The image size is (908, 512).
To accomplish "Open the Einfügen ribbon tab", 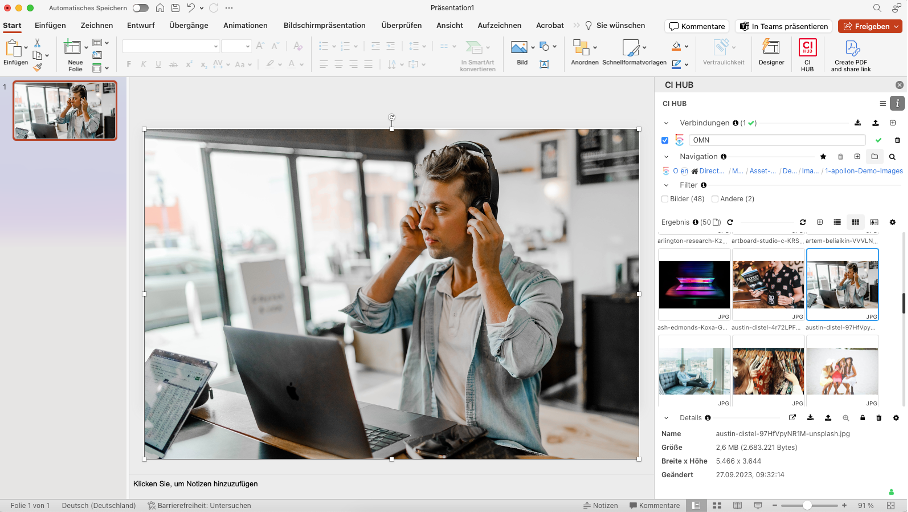I will [x=50, y=25].
